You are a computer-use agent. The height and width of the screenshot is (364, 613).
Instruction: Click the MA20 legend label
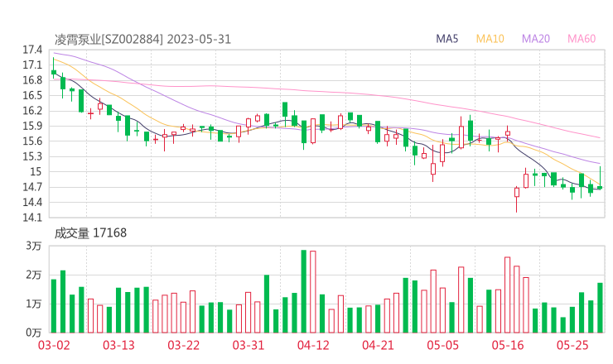click(536, 39)
